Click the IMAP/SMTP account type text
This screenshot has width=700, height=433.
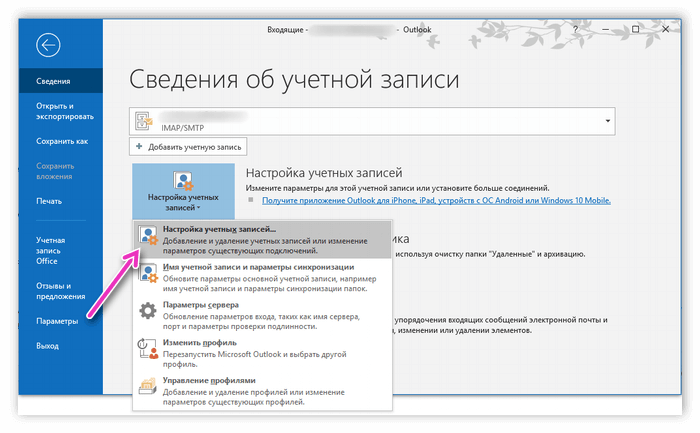183,128
